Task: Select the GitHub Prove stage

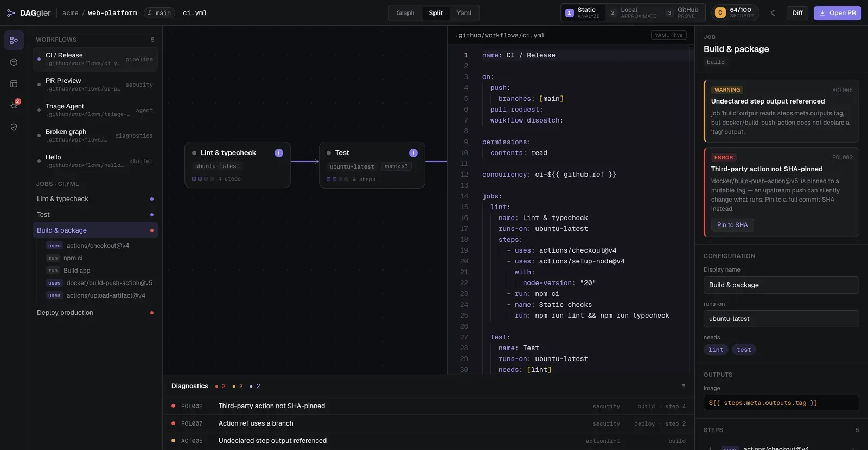Action: click(x=683, y=13)
